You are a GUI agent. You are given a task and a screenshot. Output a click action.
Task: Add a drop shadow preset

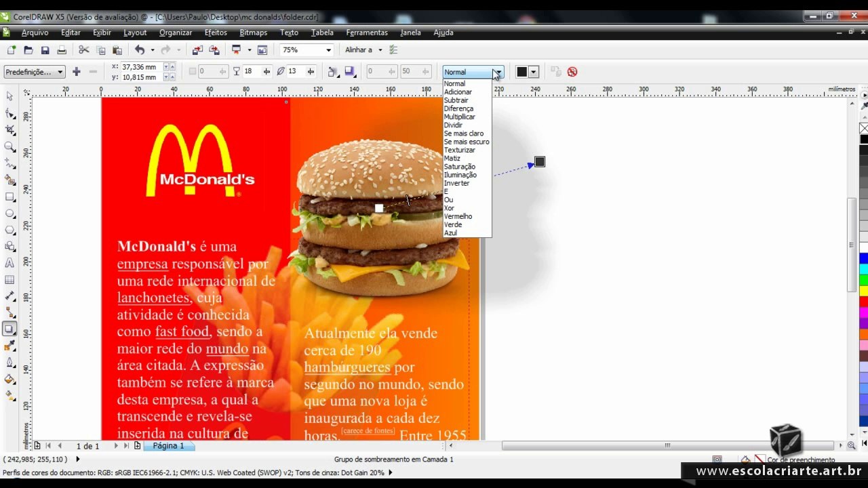[x=76, y=72]
